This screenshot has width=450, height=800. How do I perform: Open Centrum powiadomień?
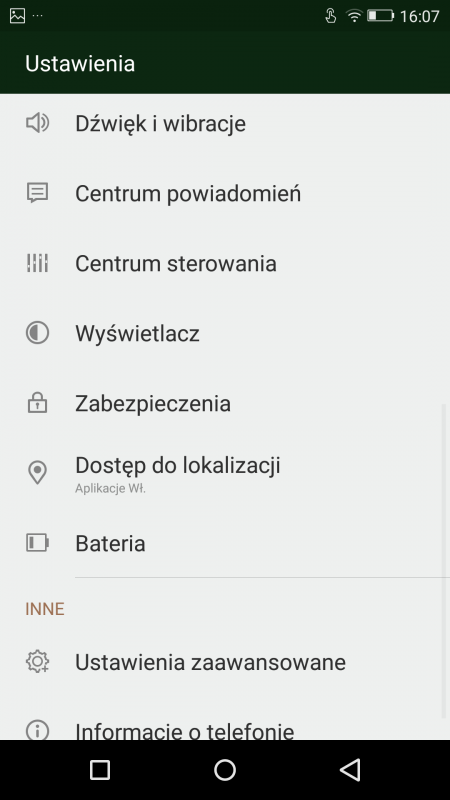[225, 193]
